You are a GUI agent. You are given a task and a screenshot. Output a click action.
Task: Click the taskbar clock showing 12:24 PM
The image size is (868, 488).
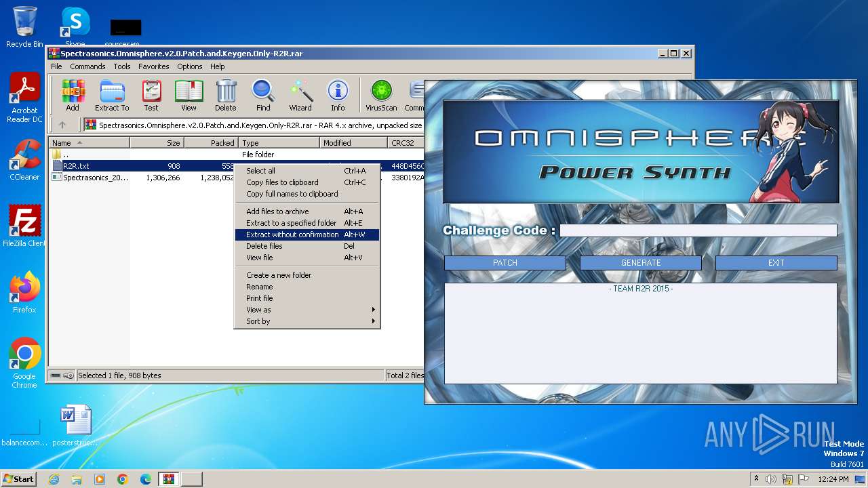point(833,479)
